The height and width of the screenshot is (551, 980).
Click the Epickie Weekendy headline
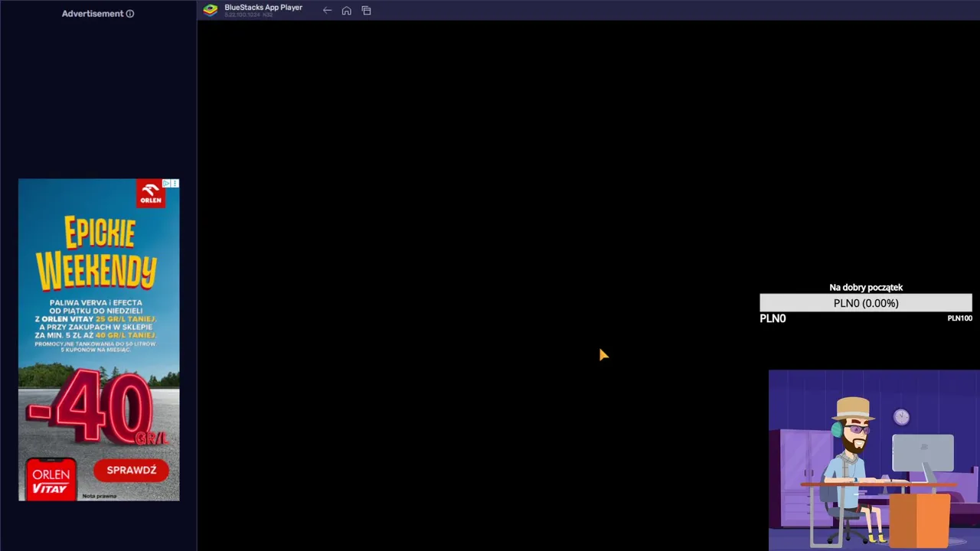98,253
